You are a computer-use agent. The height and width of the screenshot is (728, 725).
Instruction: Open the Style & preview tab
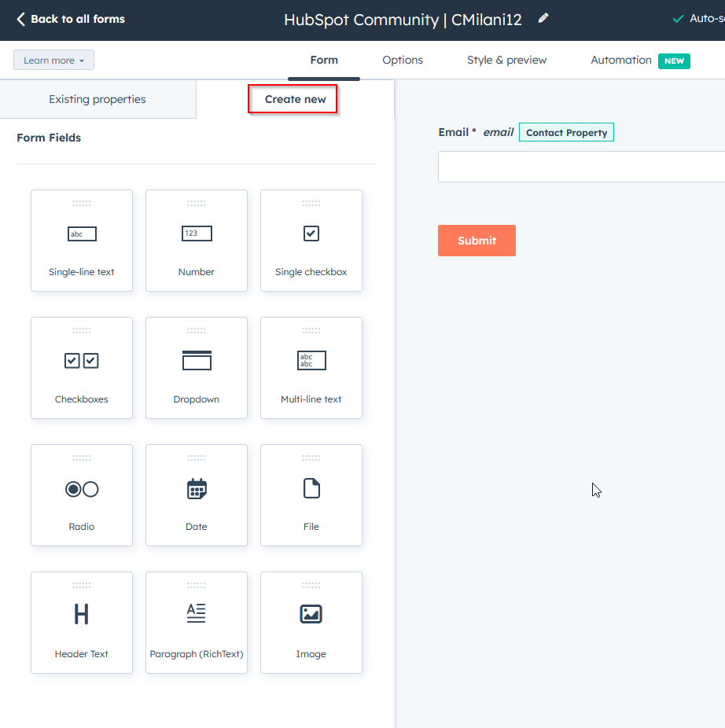[x=506, y=60]
